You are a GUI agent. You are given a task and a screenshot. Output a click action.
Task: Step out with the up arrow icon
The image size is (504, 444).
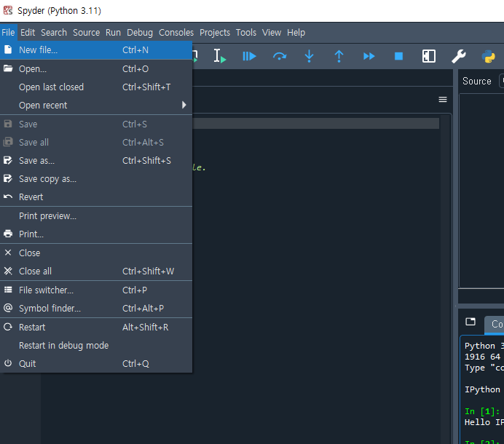pos(339,56)
